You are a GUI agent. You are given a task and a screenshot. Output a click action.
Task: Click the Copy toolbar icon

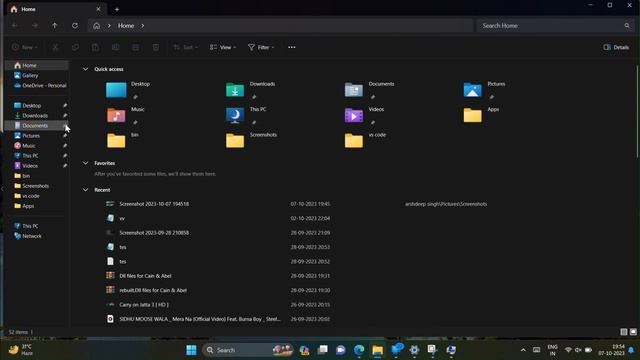75,47
